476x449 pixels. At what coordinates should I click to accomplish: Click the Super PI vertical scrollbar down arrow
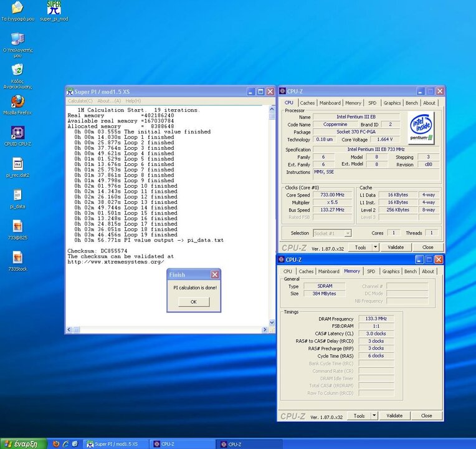point(272,322)
